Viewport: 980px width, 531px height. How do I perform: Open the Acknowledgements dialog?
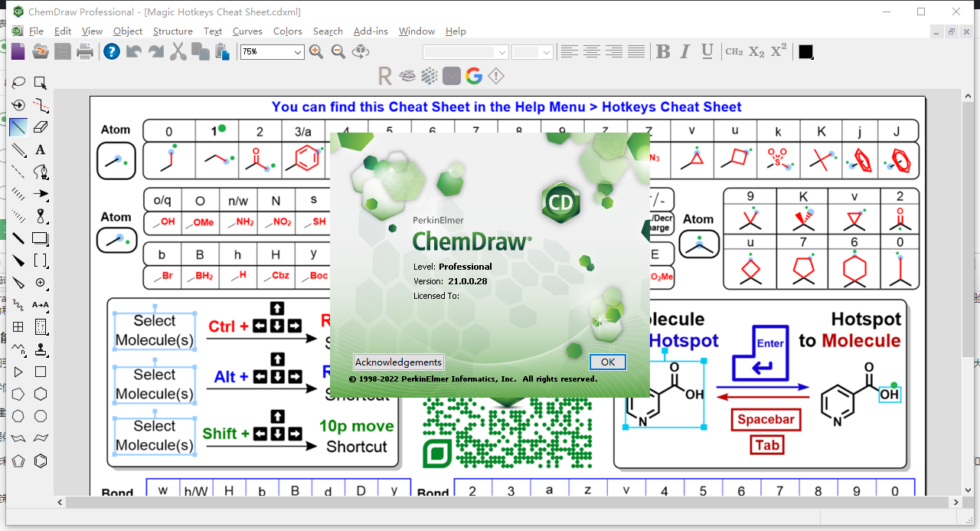[x=398, y=362]
